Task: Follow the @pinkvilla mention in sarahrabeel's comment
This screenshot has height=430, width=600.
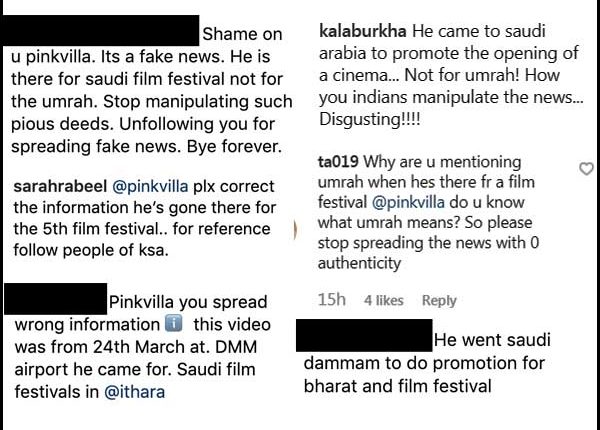Action: [x=150, y=187]
